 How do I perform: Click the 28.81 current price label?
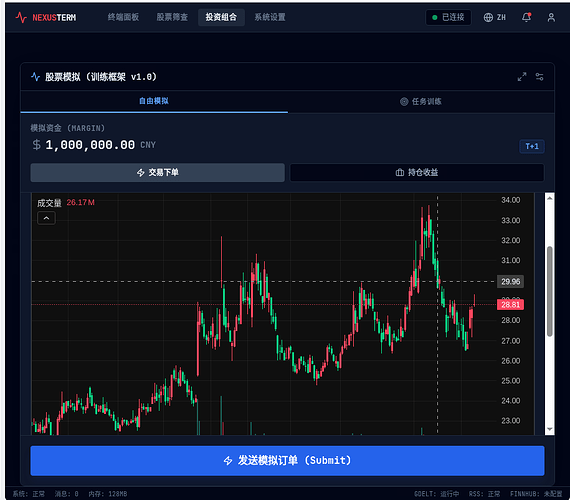(510, 304)
